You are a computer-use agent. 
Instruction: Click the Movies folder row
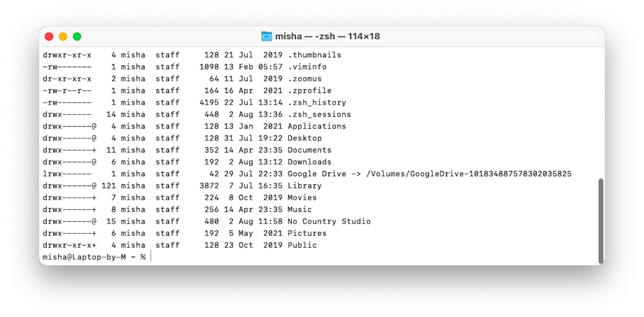click(302, 197)
